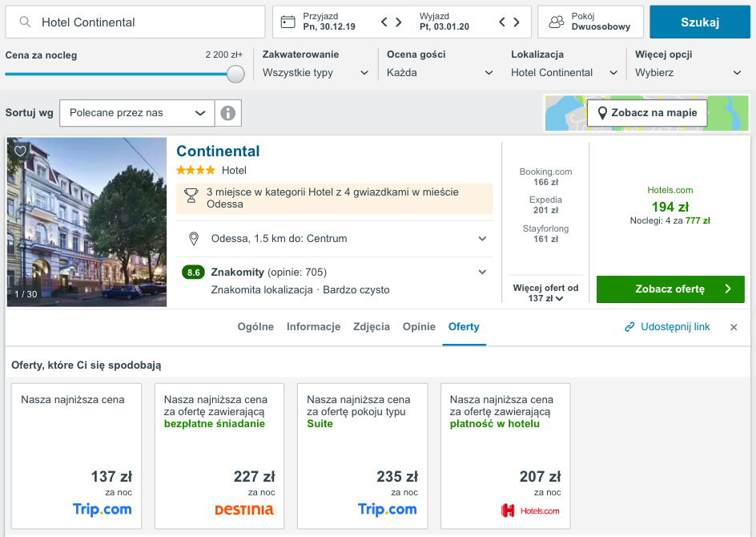Click the share link chain icon

(630, 327)
